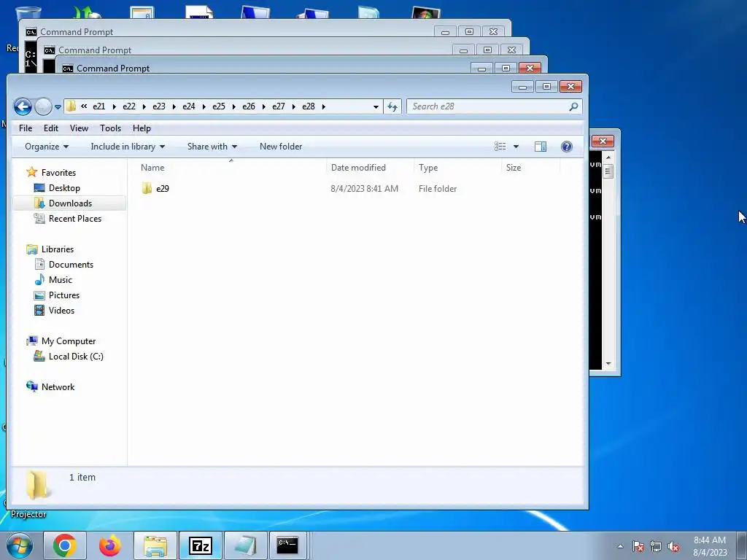This screenshot has height=560, width=747.
Task: Navigate to e21 in breadcrumb
Action: pyautogui.click(x=99, y=106)
